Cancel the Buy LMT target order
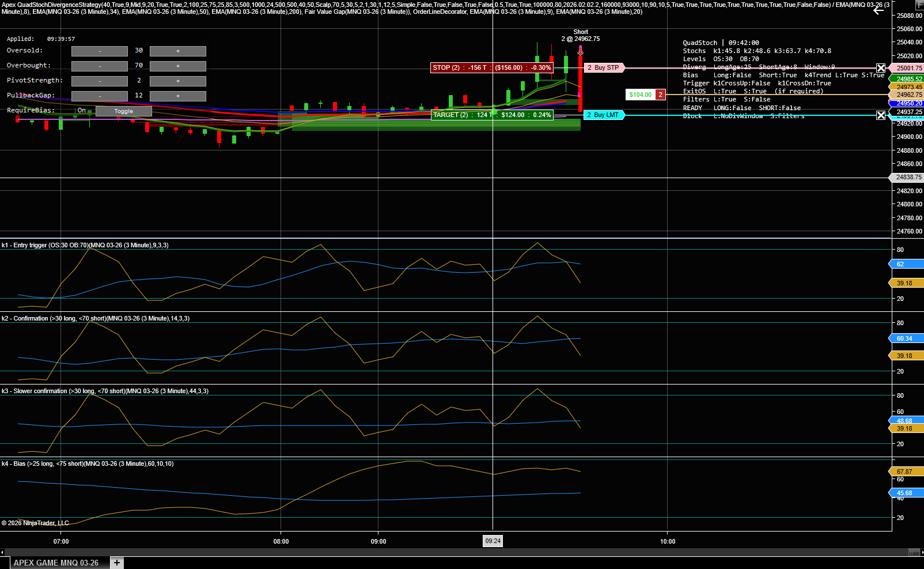Image resolution: width=924 pixels, height=569 pixels. click(881, 115)
